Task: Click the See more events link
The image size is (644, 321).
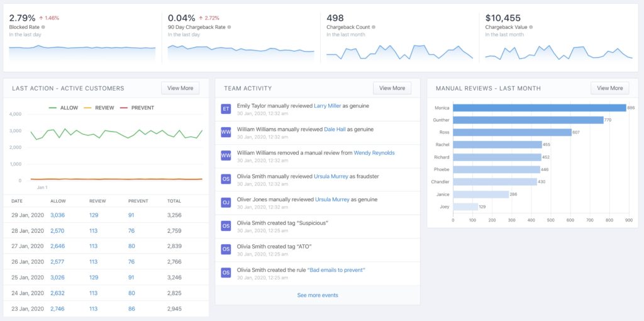Action: (x=318, y=295)
